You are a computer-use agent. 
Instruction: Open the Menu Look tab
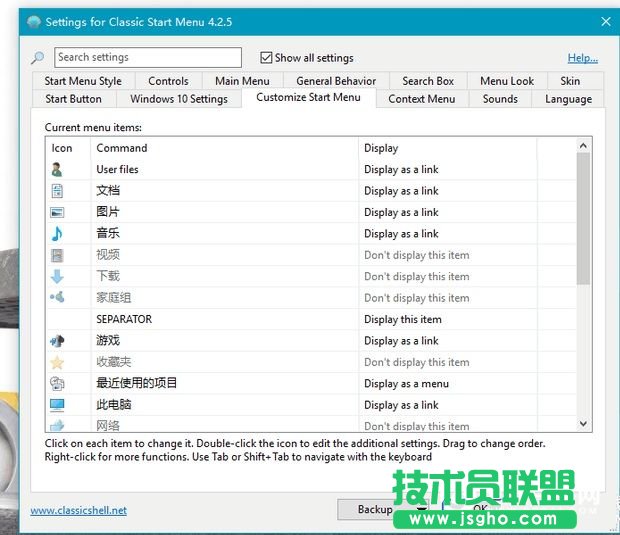click(x=507, y=81)
